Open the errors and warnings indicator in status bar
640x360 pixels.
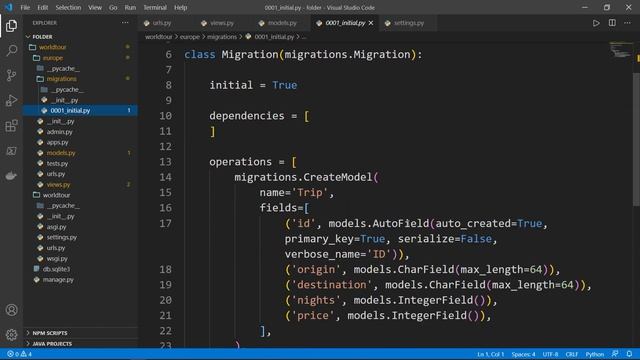(x=19, y=354)
